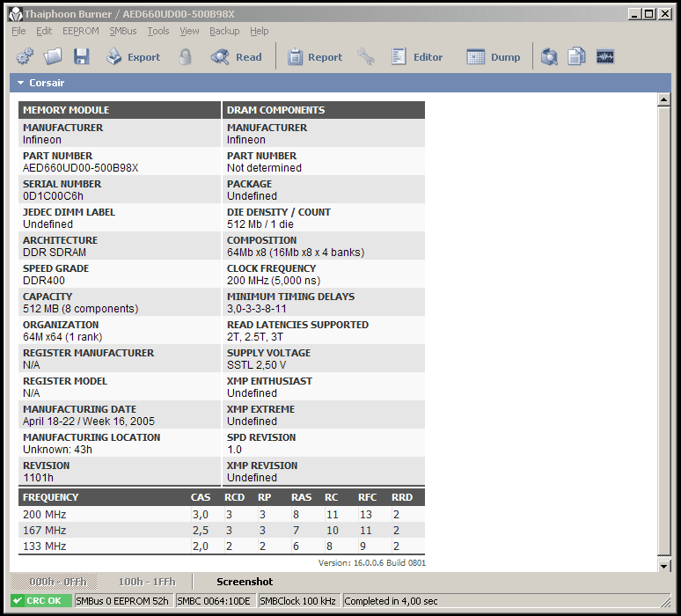Select the Screenshot tab
The width and height of the screenshot is (681, 616).
tap(245, 582)
